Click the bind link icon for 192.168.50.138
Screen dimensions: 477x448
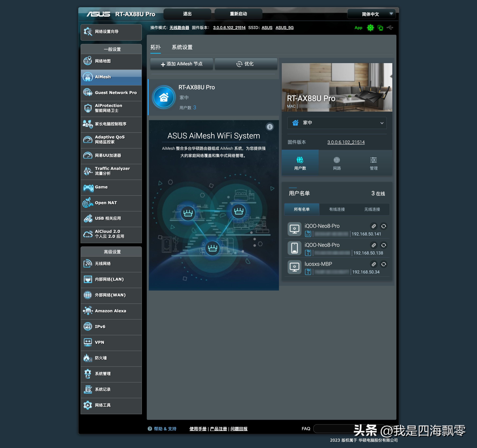click(x=374, y=245)
